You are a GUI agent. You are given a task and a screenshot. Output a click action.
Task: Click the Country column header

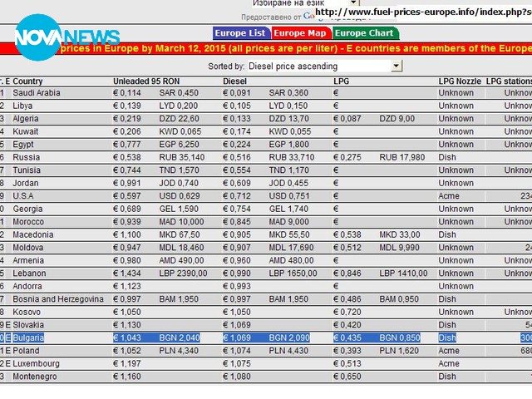pyautogui.click(x=28, y=81)
